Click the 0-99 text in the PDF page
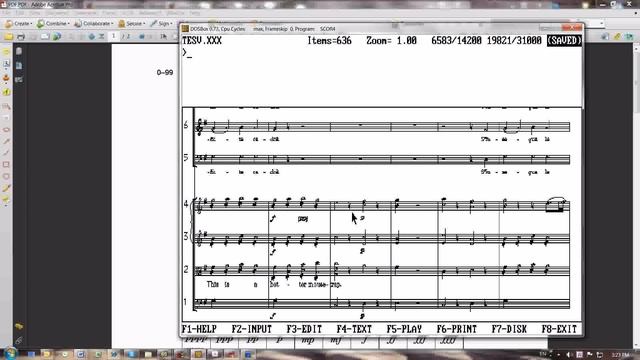Viewport: 640px width, 360px height. tap(165, 73)
